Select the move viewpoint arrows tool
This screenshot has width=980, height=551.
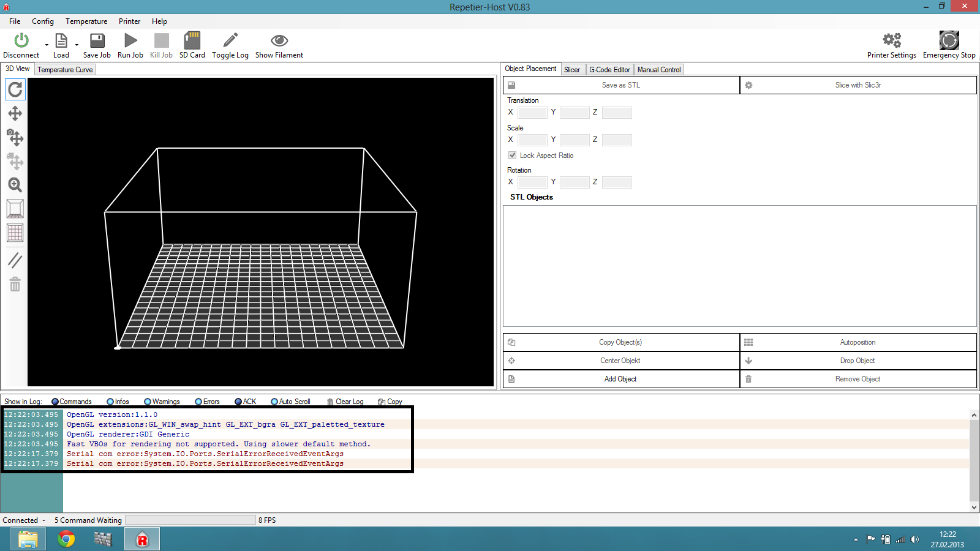(15, 113)
